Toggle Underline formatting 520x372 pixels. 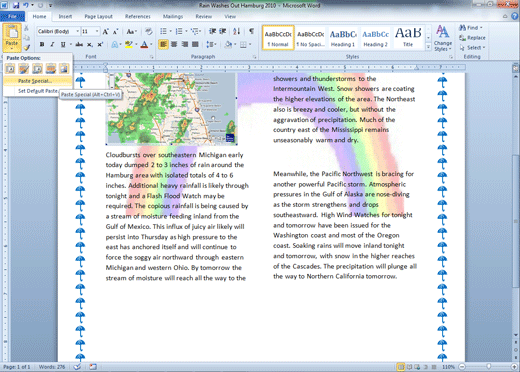tap(63, 44)
